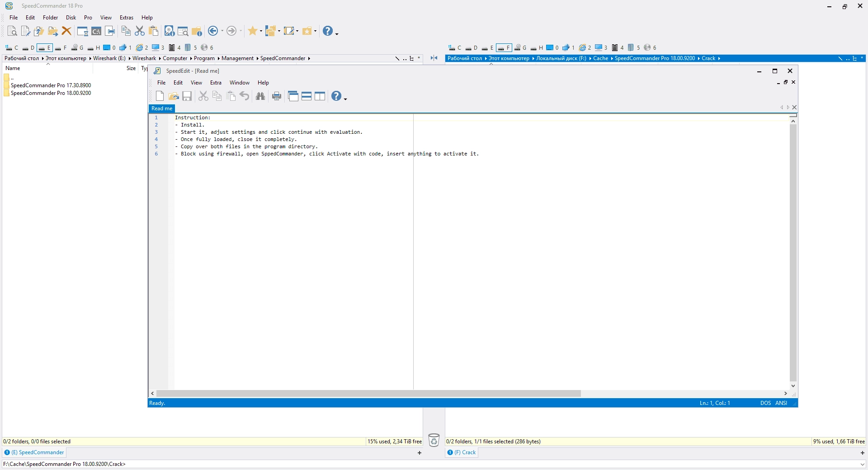Image resolution: width=868 pixels, height=470 pixels.
Task: Create a new document in SpeedEdit
Action: [160, 96]
